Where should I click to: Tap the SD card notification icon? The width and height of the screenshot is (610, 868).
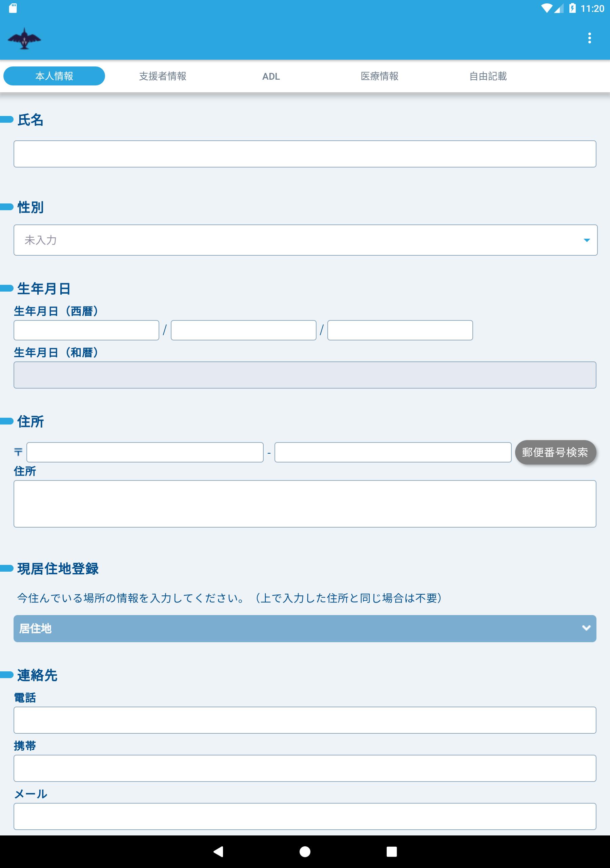[x=13, y=8]
